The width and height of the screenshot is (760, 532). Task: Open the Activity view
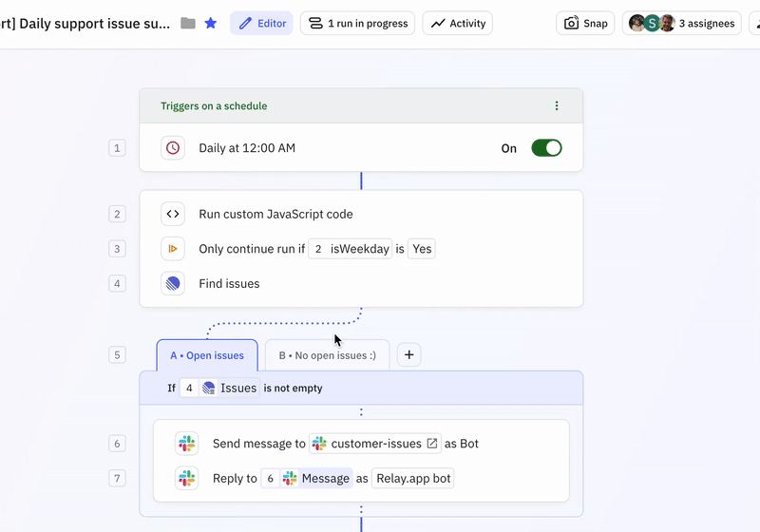click(x=458, y=23)
